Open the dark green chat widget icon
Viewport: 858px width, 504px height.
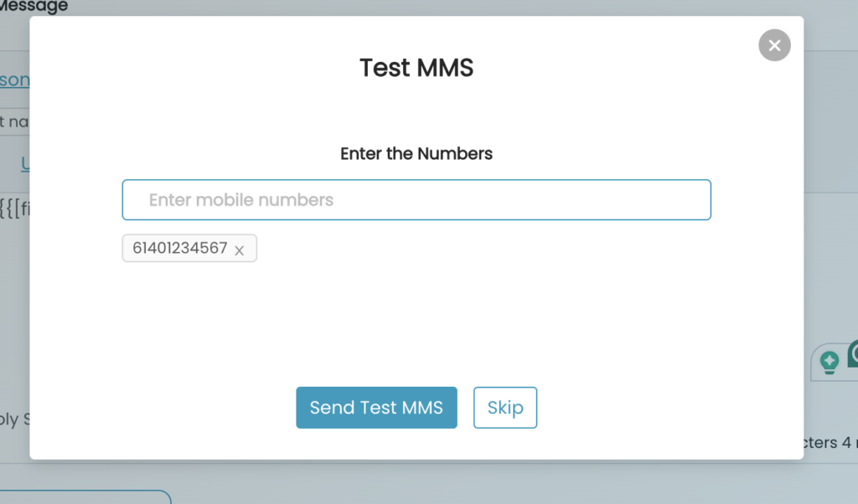(x=853, y=353)
